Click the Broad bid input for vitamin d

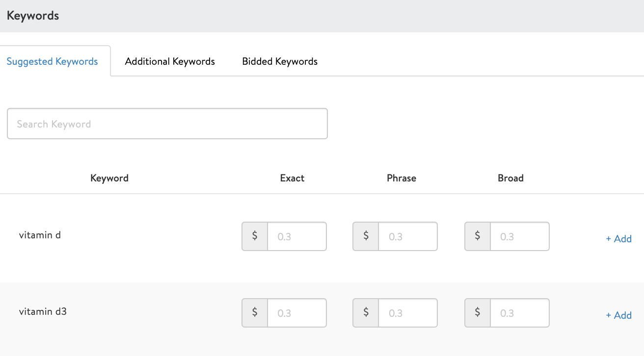pyautogui.click(x=519, y=236)
